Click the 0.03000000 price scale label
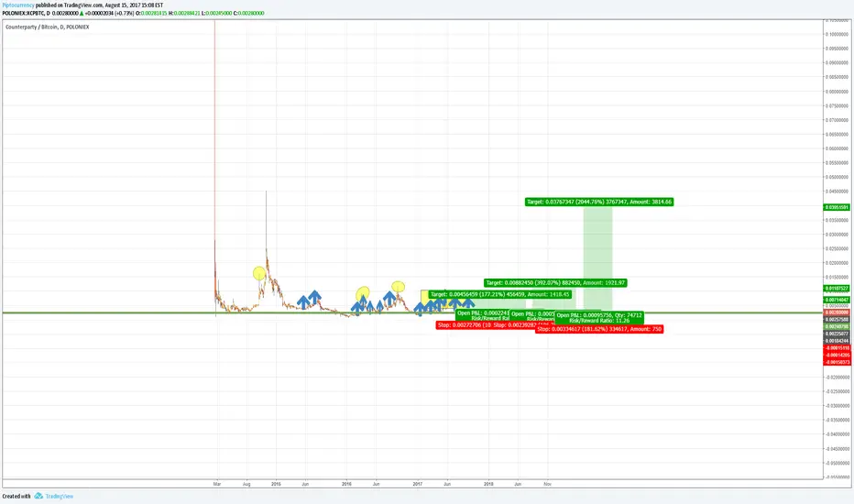This screenshot has height=504, width=854. pyautogui.click(x=838, y=235)
